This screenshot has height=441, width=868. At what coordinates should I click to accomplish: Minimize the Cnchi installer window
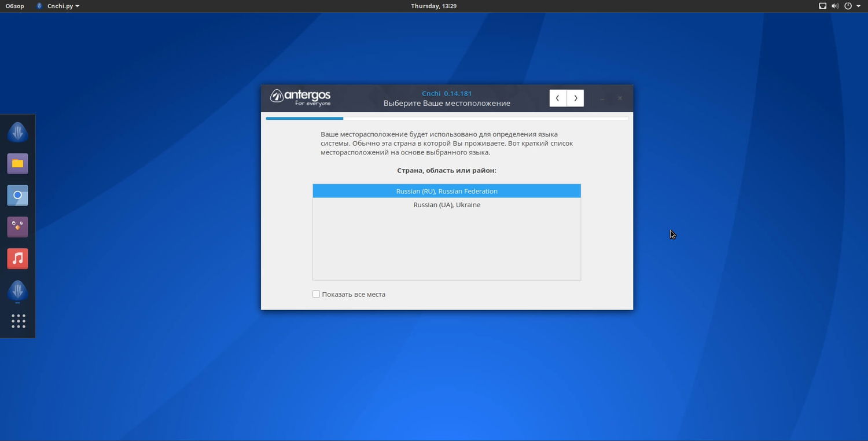tap(602, 98)
